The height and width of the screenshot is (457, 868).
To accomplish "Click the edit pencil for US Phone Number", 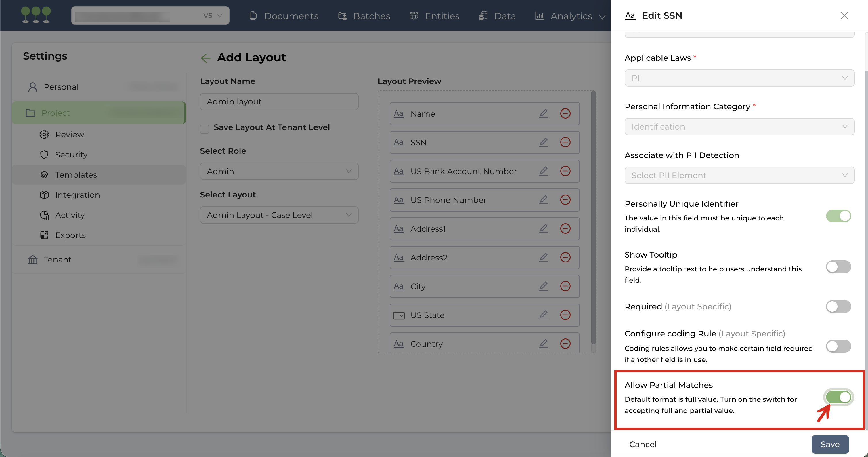I will pyautogui.click(x=544, y=200).
